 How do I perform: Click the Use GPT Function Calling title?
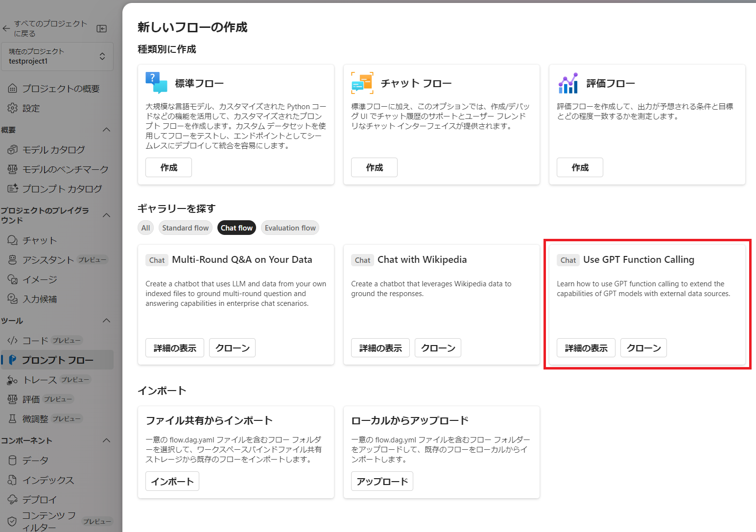(638, 260)
